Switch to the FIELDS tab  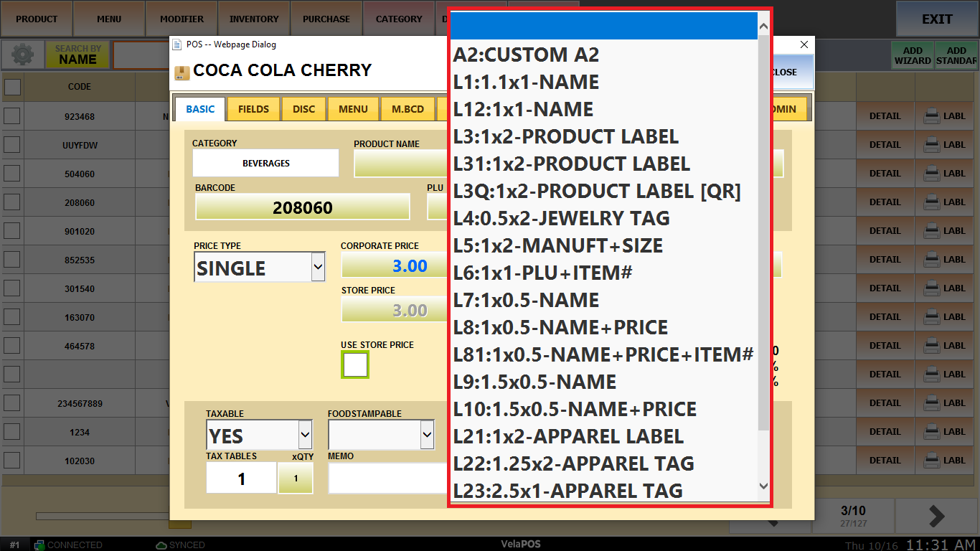coord(253,109)
